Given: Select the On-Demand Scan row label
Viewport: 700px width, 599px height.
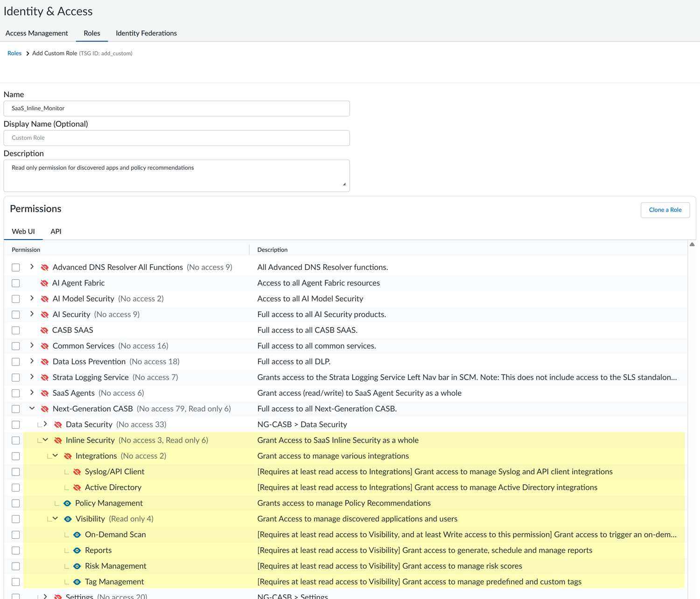Looking at the screenshot, I should 115,535.
